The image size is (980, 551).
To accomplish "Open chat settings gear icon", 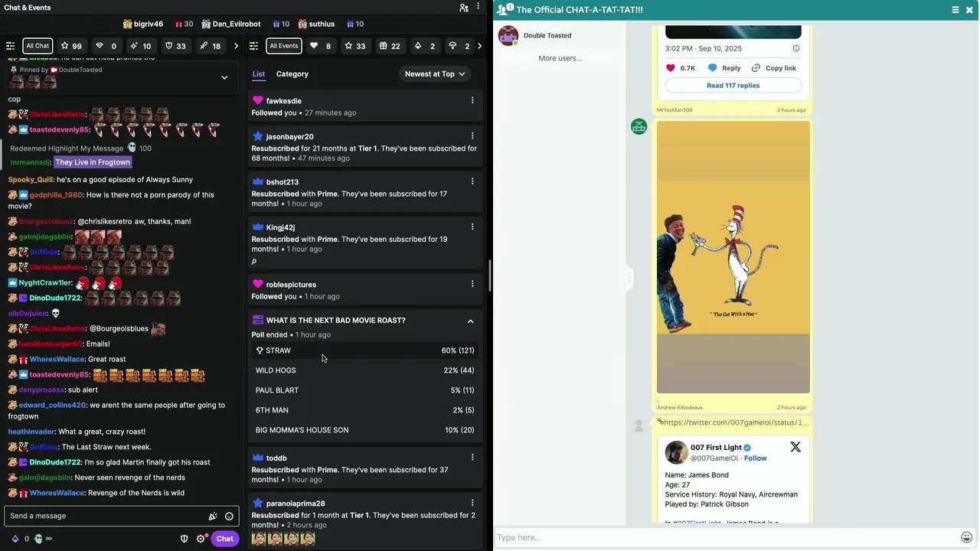I will [201, 539].
